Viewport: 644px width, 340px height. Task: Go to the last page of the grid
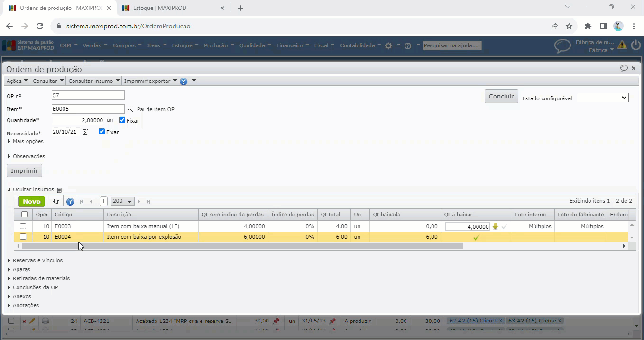coord(148,202)
